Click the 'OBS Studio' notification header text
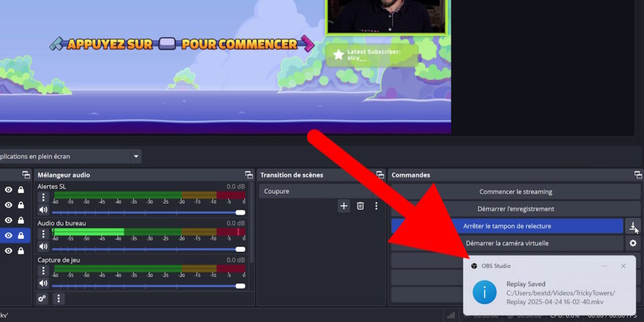Screen dimensions: 644x322 [496, 266]
